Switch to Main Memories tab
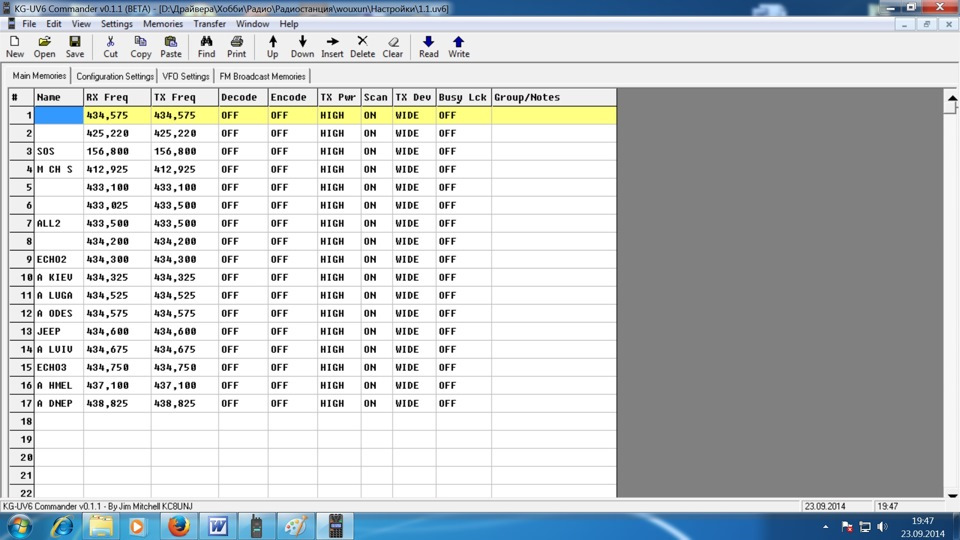 point(39,76)
